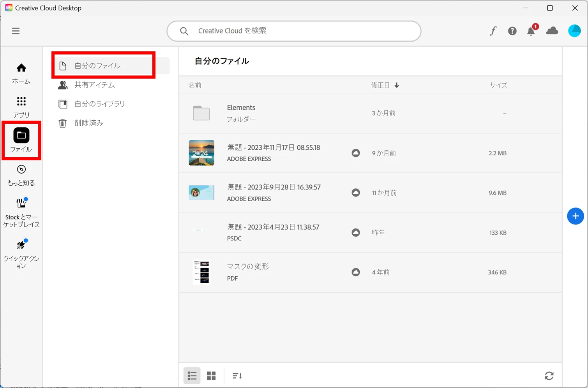Click the 9.6 MB size value
Image resolution: width=588 pixels, height=388 pixels.
click(x=498, y=193)
